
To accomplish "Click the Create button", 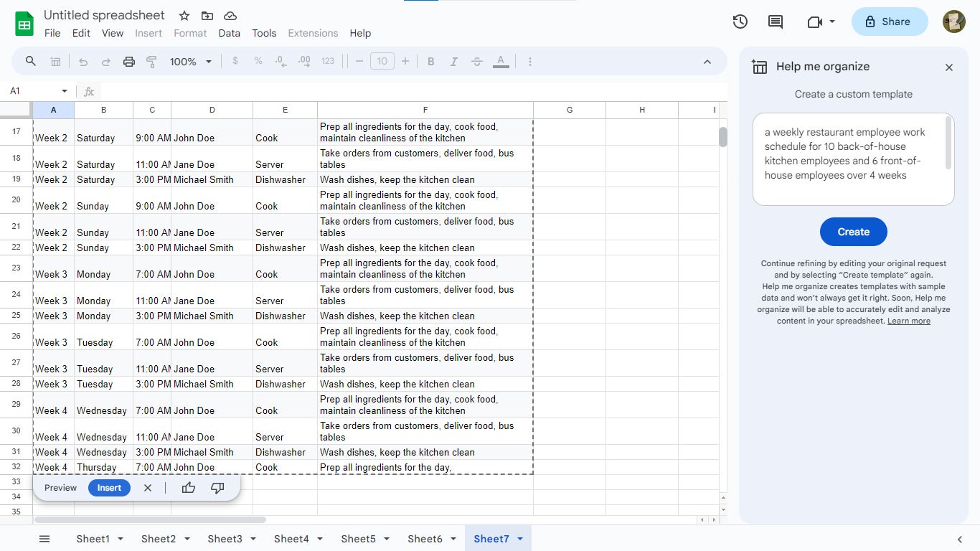I will pyautogui.click(x=854, y=232).
